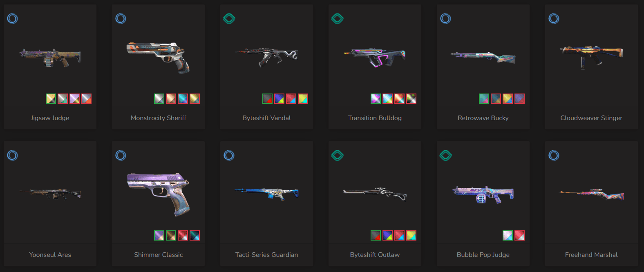
Task: Pick the first yellow variant of Jigsaw Judge
Action: (x=51, y=98)
